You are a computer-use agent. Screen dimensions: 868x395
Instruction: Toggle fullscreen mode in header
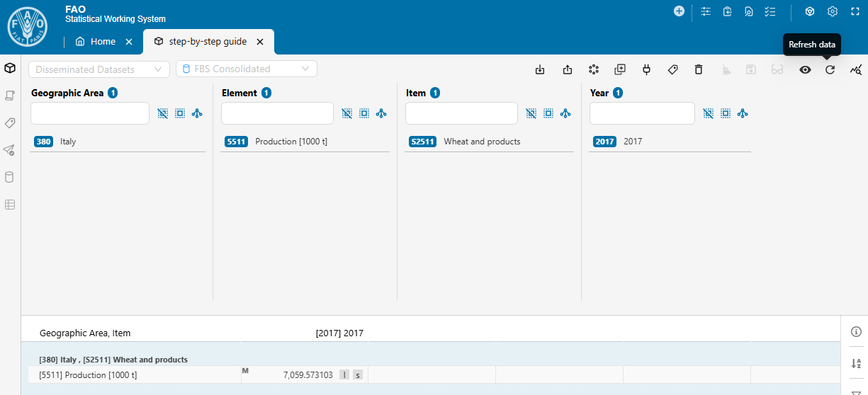point(855,11)
